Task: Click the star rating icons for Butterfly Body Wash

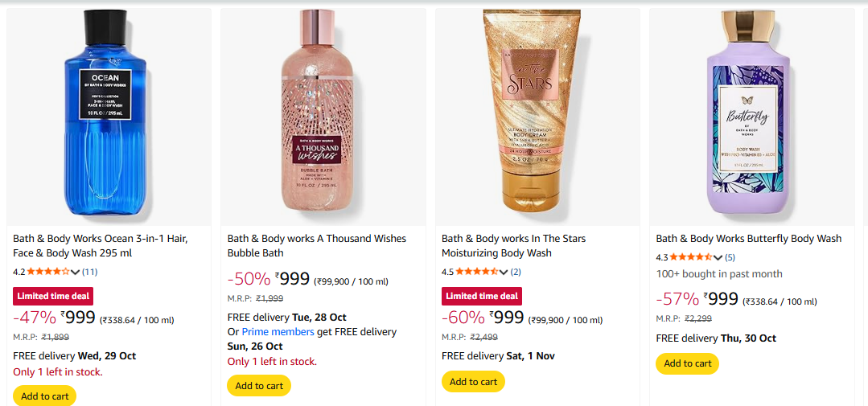Action: coord(691,257)
